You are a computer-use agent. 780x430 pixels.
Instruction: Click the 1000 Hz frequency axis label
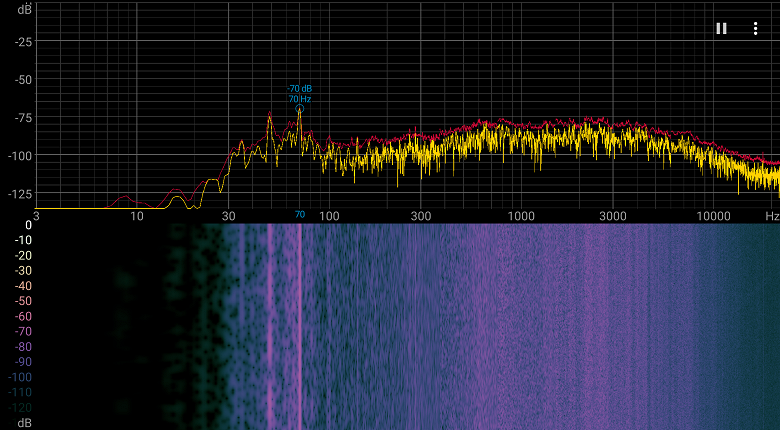[521, 216]
